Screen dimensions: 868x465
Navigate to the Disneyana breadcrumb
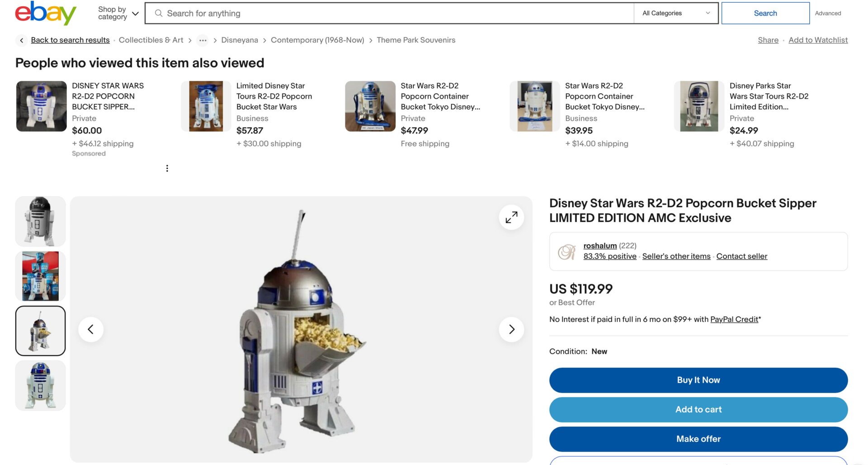[240, 40]
